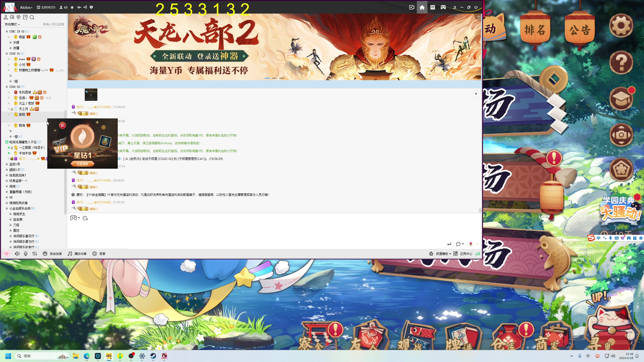Toggle the taskbar microphone tray icon

click(x=580, y=356)
